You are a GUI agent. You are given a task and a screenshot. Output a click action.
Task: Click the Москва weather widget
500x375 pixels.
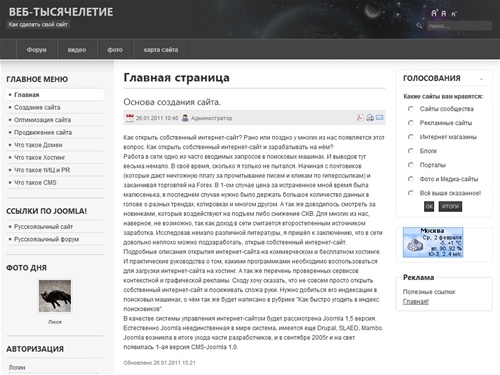[x=433, y=242]
